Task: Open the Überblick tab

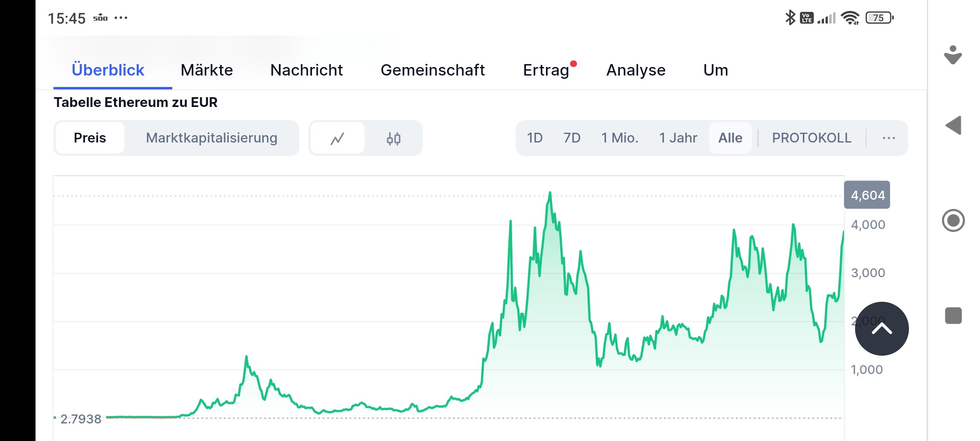Action: 108,70
